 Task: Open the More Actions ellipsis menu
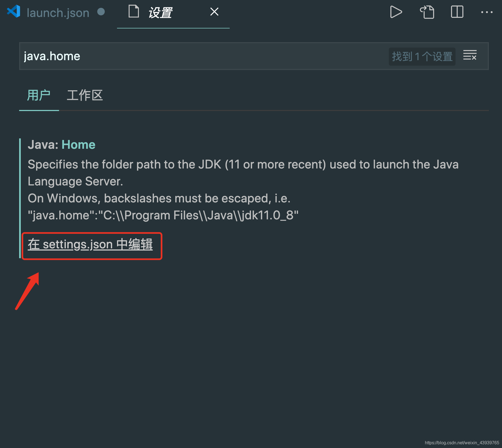pyautogui.click(x=487, y=12)
